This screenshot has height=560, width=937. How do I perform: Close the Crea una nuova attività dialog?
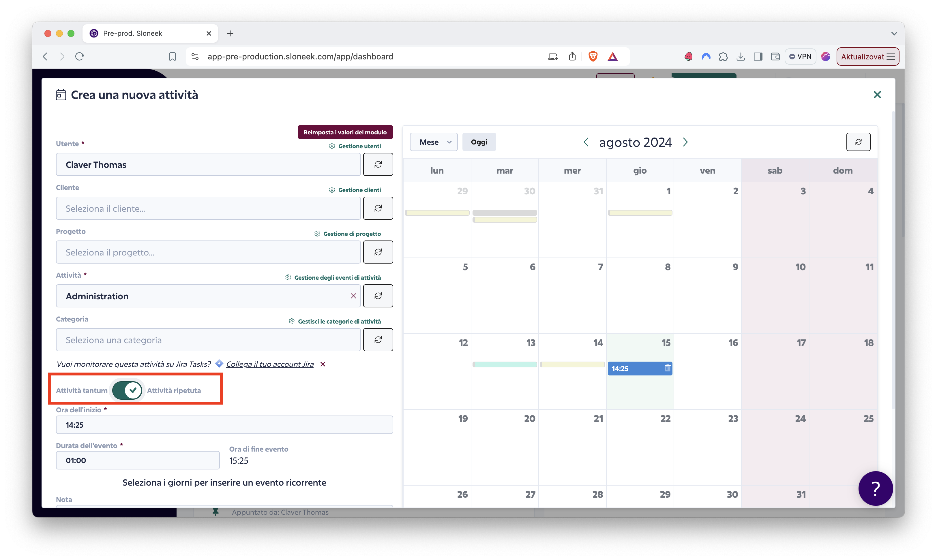877,95
